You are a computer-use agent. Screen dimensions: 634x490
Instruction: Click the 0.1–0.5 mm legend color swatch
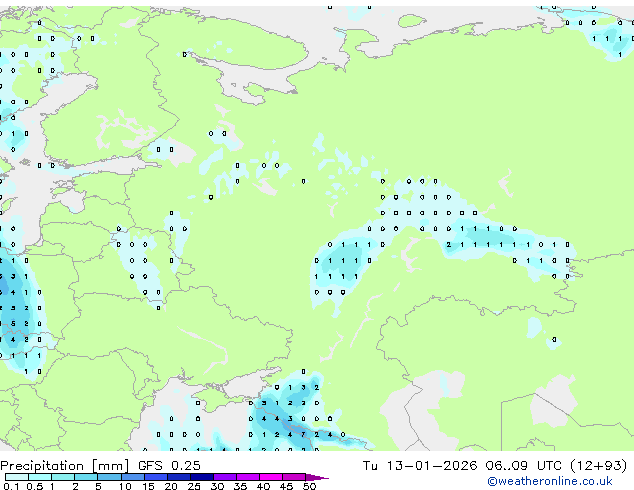(x=17, y=477)
